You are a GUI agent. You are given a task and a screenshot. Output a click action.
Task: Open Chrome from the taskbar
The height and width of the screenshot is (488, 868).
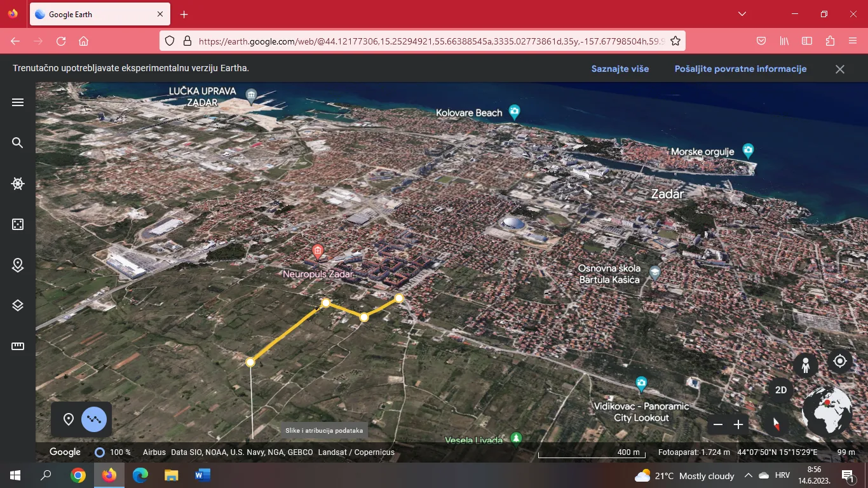[78, 475]
